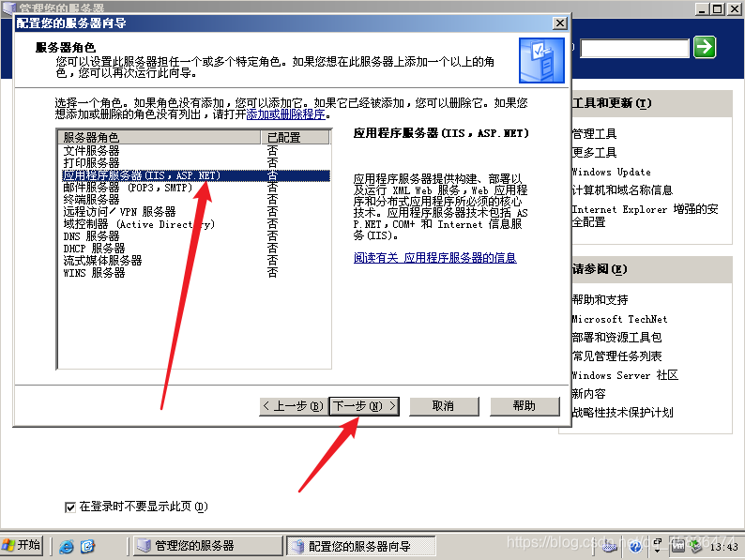
Task: Select 终端服务器 role row
Action: (x=196, y=200)
